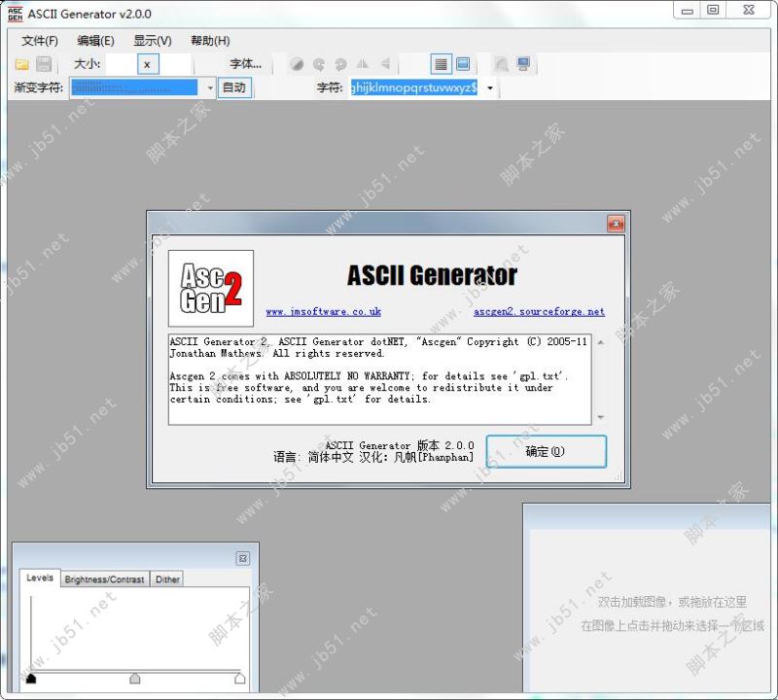Open the 显示(V) menu
The width and height of the screenshot is (778, 700).
153,41
